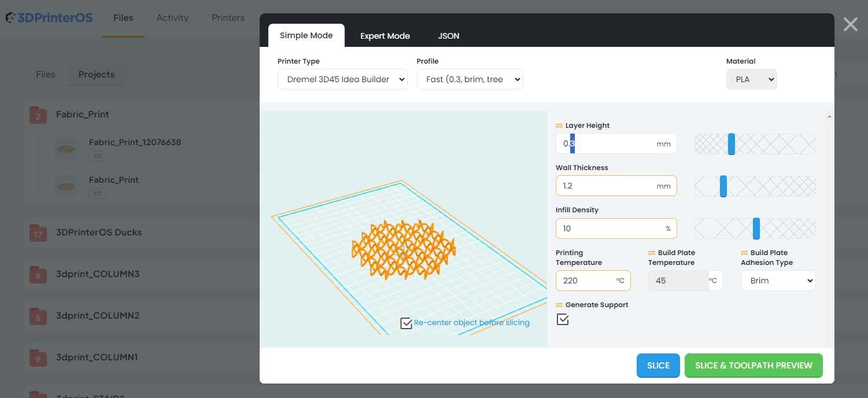Click the Fabric_Print_12076638 file thumbnail

click(66, 148)
